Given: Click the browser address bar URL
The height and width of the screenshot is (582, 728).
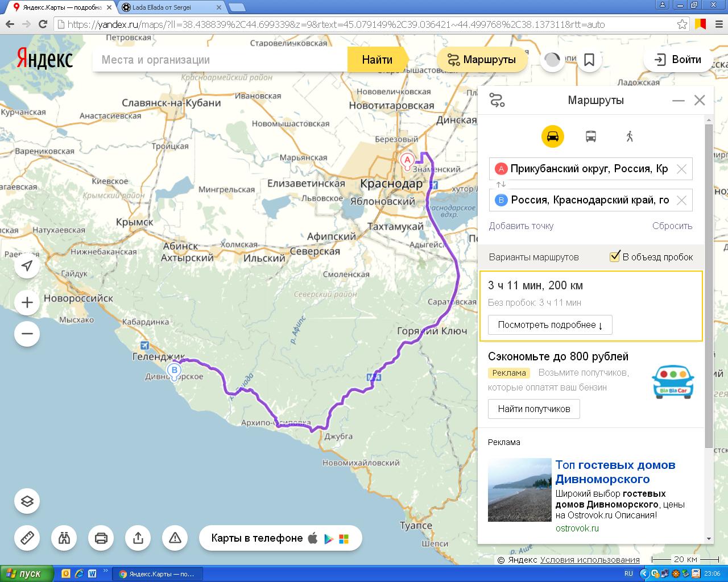Looking at the screenshot, I should 364,24.
